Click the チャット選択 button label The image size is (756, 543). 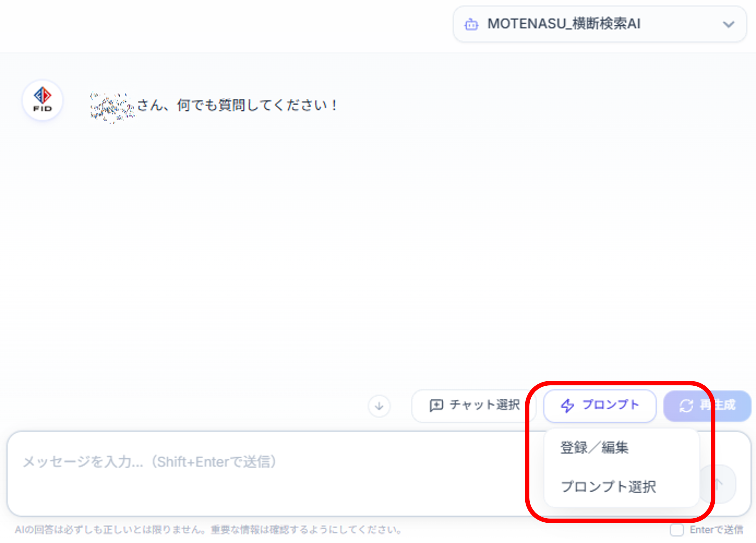484,405
